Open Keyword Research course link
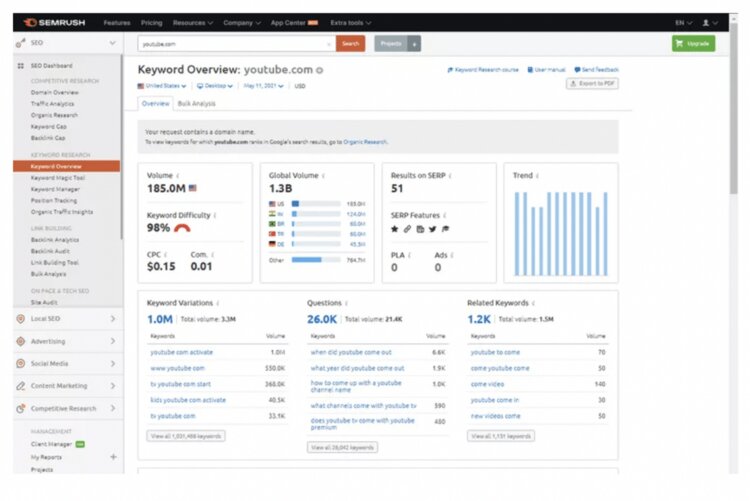750x501 pixels. click(483, 70)
